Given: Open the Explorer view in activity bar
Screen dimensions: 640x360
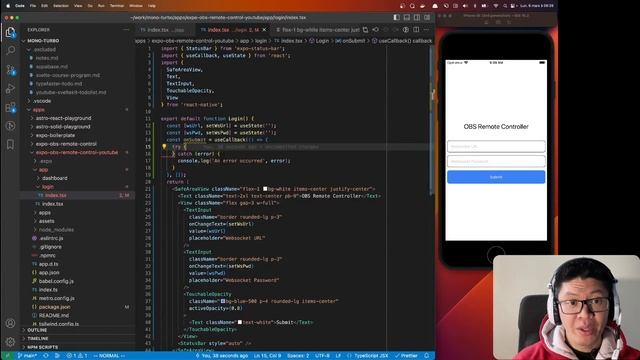Looking at the screenshot, I should [11, 32].
